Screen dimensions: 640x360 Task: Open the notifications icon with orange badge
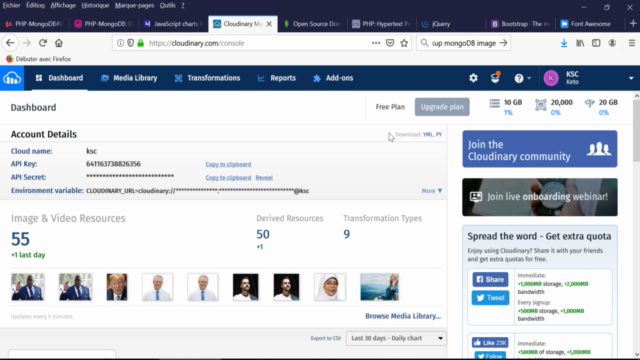495,78
